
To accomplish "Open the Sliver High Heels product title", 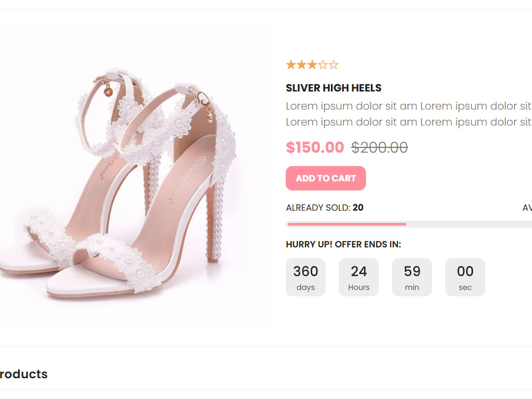I will click(x=334, y=88).
